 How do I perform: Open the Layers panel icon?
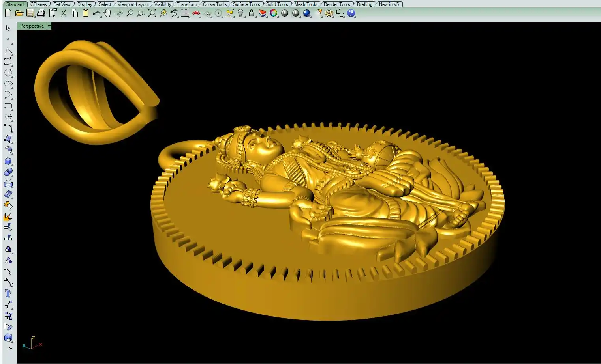(x=262, y=13)
